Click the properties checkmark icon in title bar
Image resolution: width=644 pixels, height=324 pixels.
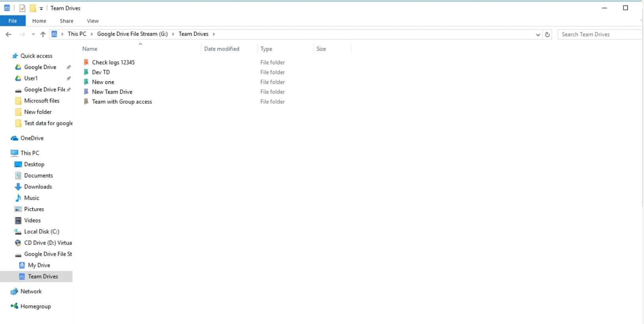22,8
